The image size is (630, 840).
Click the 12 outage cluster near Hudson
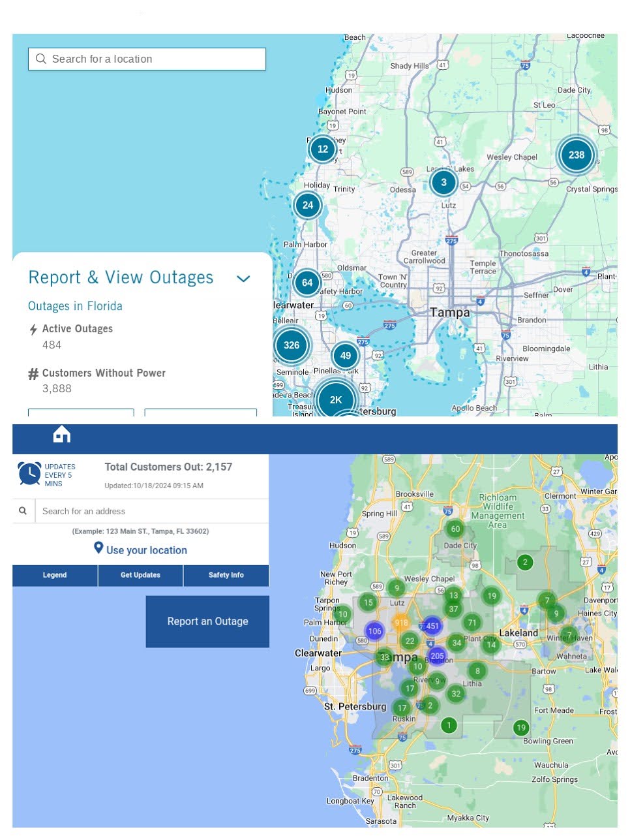323,149
